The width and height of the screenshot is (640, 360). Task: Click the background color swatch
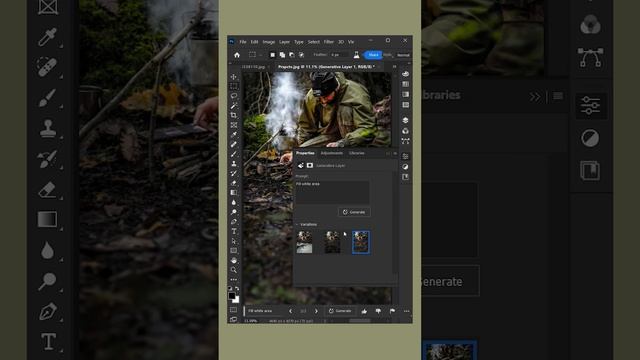pyautogui.click(x=237, y=300)
